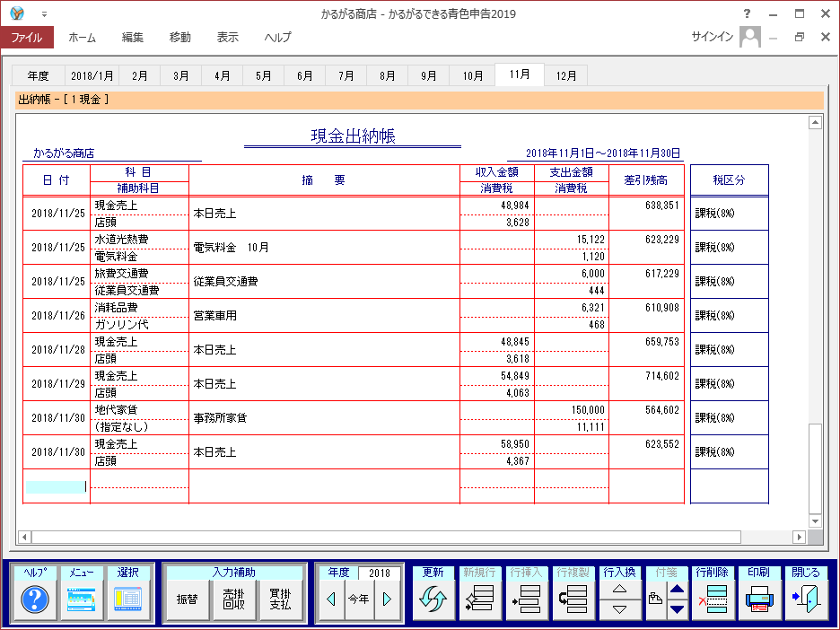
Task: Move row down with 行入換 down arrow
Action: click(619, 609)
